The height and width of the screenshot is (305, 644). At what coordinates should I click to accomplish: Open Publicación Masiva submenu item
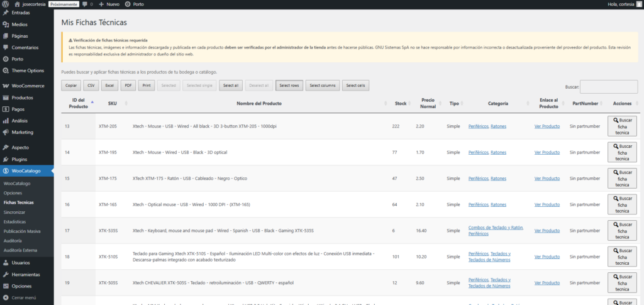pos(22,231)
